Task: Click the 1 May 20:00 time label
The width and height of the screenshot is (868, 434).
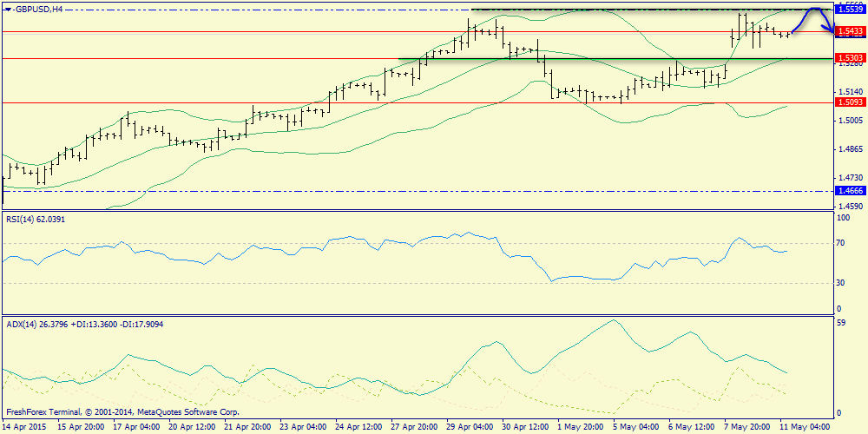Action: click(582, 427)
